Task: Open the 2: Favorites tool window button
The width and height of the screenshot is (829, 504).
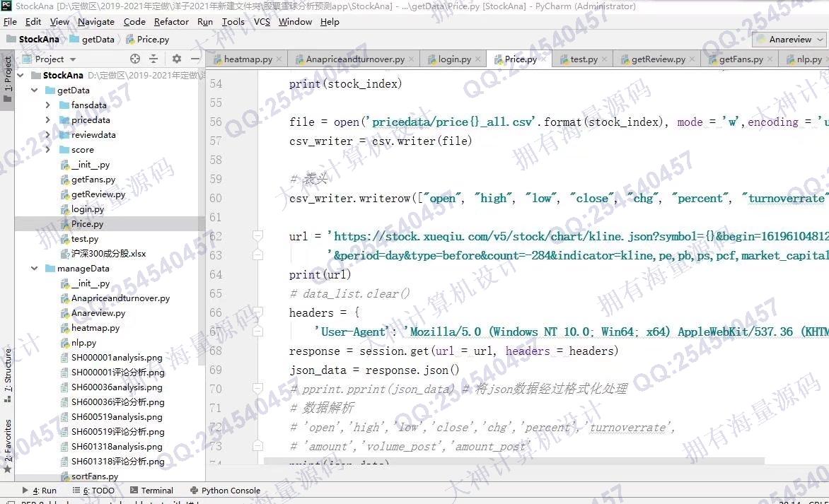Action: 7,445
